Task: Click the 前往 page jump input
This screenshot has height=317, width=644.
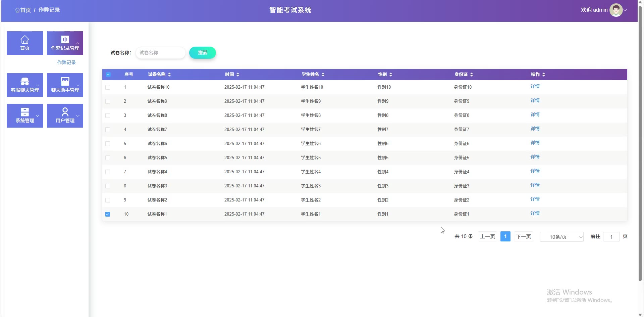Action: (611, 237)
